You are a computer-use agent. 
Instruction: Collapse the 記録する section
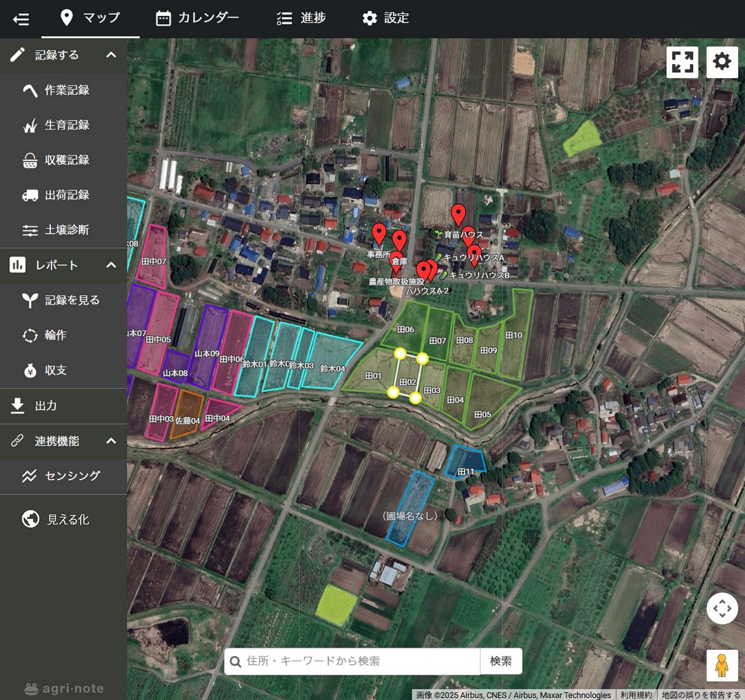pos(111,55)
